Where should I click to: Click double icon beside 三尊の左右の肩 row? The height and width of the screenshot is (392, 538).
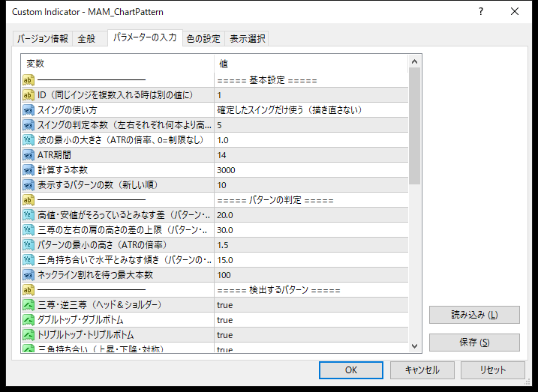coord(29,230)
